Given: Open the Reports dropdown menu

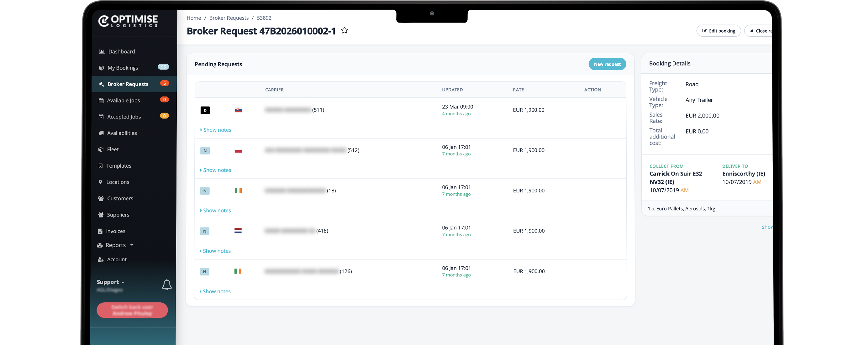Looking at the screenshot, I should (115, 245).
